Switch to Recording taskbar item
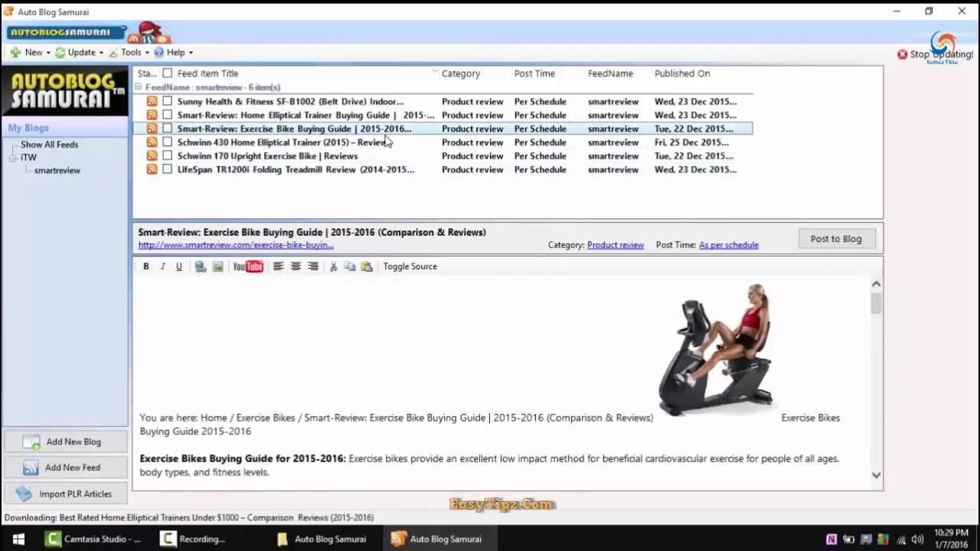 [x=193, y=539]
